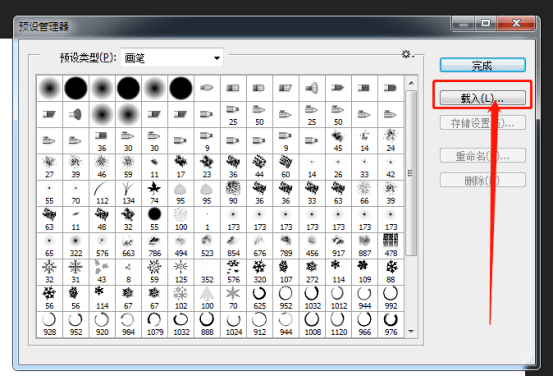Click the scrollbar down arrow

411,331
